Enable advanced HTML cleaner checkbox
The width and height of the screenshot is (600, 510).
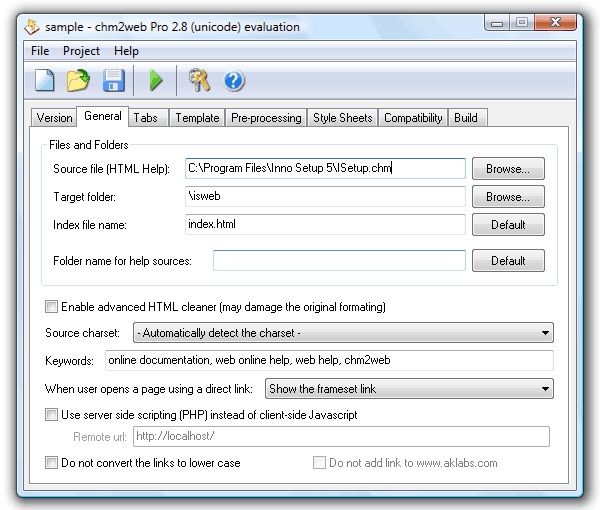pyautogui.click(x=51, y=306)
